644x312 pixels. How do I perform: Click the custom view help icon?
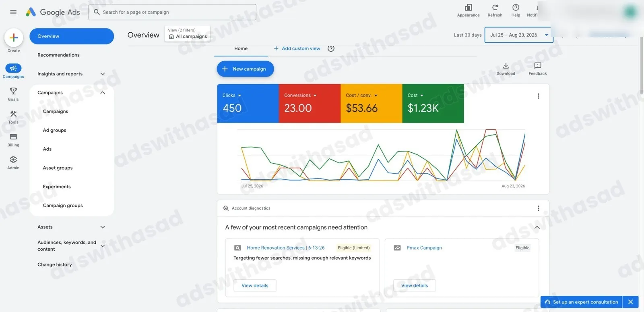coord(331,48)
